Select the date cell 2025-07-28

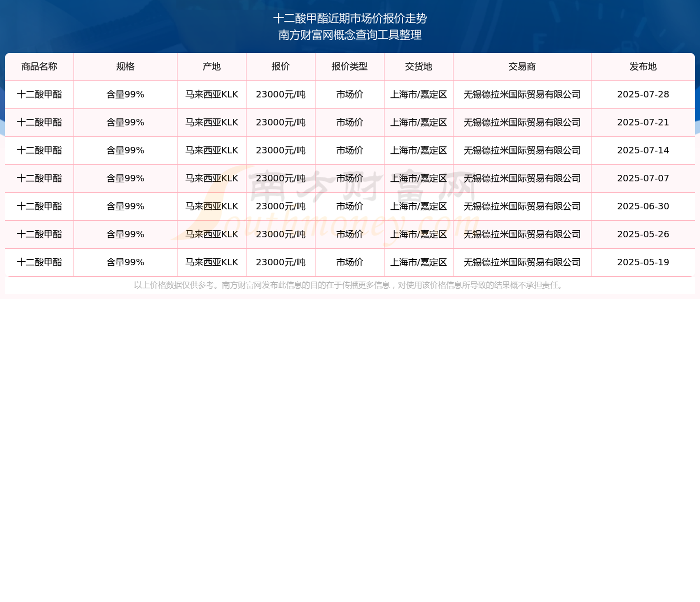click(643, 94)
